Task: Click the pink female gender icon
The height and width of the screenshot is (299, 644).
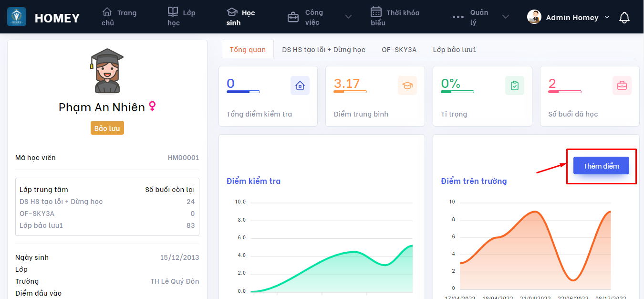Action: 152,107
